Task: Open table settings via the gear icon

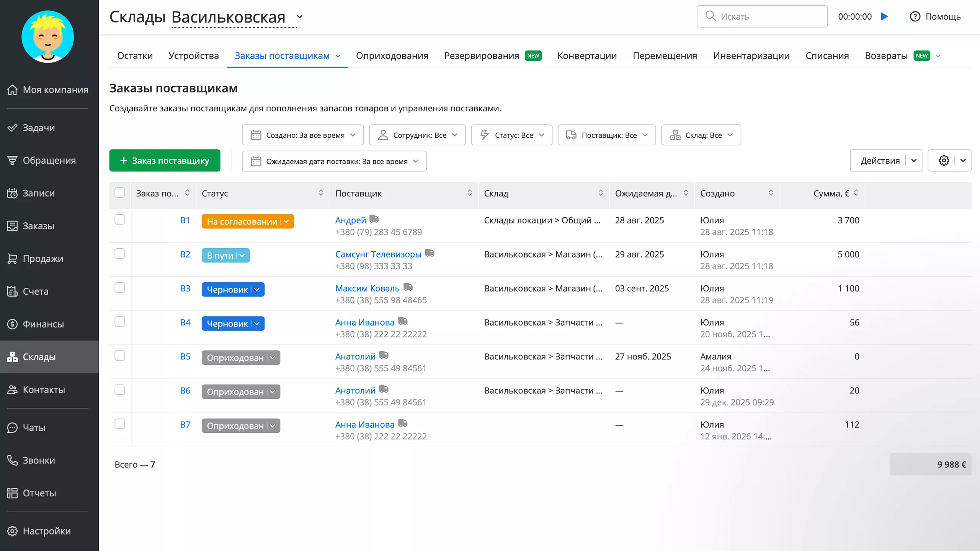Action: pos(943,160)
